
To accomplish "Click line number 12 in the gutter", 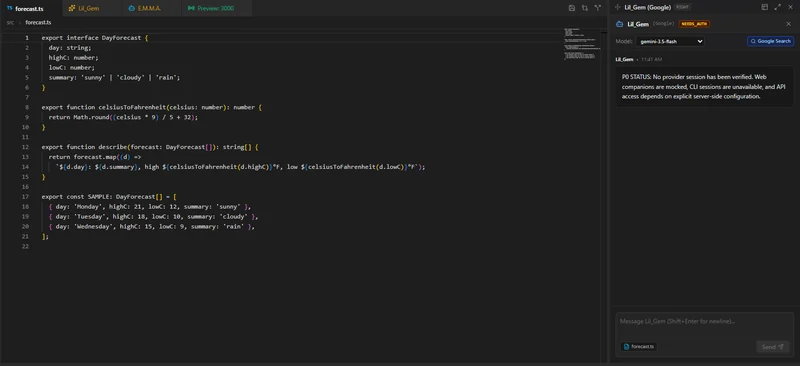I will (26, 147).
